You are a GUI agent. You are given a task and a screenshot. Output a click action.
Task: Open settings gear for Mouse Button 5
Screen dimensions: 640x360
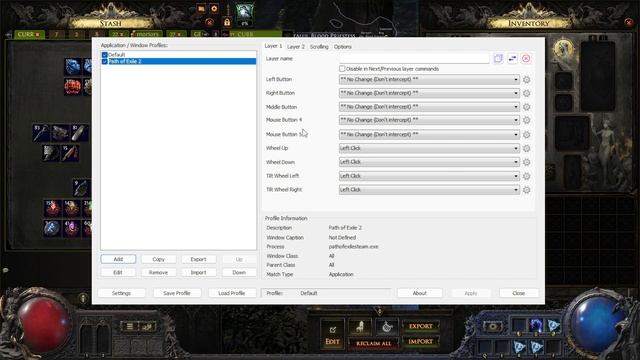tap(527, 135)
